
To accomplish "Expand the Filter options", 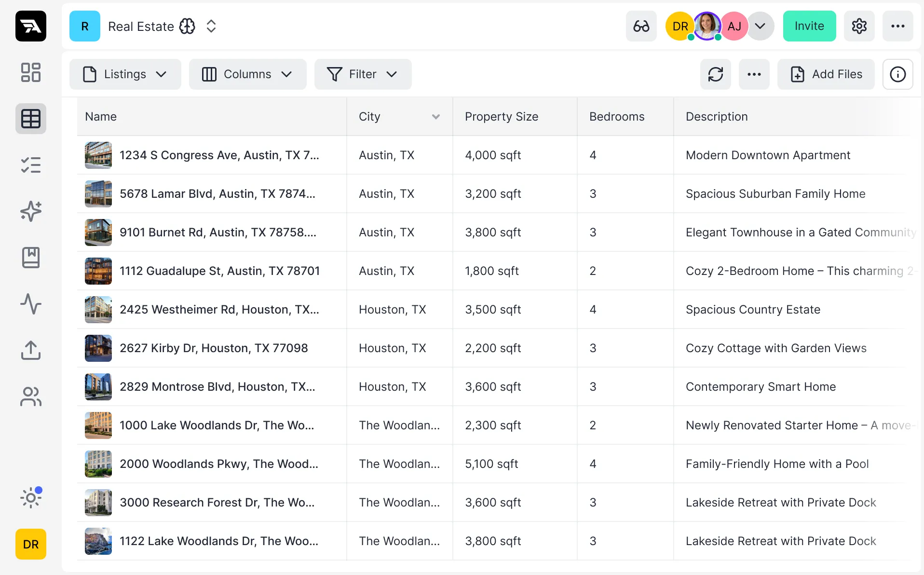I will [363, 74].
